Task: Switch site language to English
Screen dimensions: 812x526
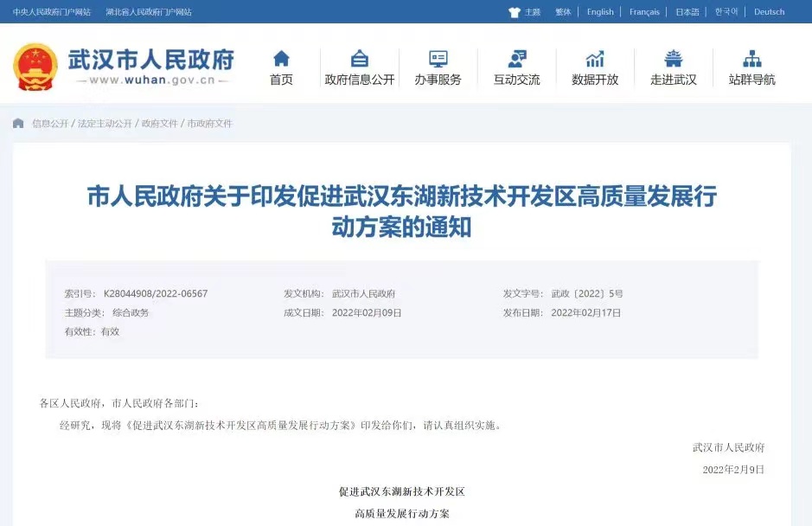Action: (600, 12)
